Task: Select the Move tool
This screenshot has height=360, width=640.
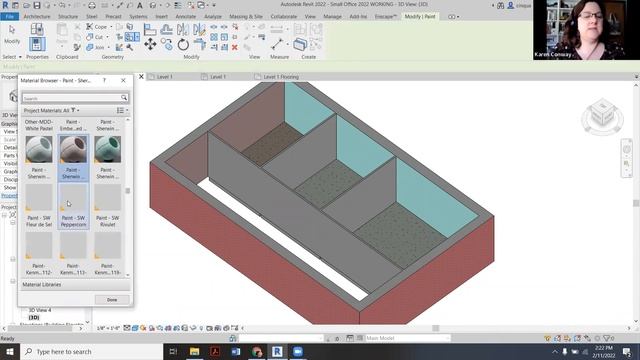Action: [x=150, y=44]
